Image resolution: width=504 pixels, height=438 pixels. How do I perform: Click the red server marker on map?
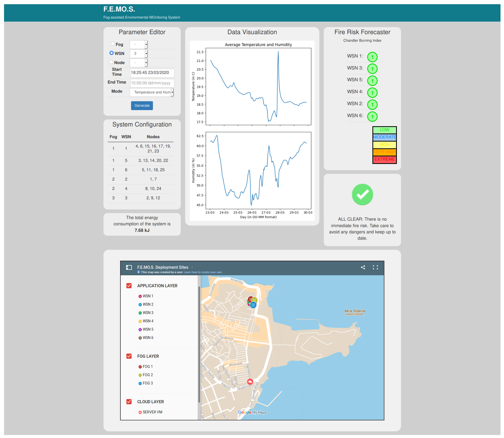pyautogui.click(x=250, y=381)
